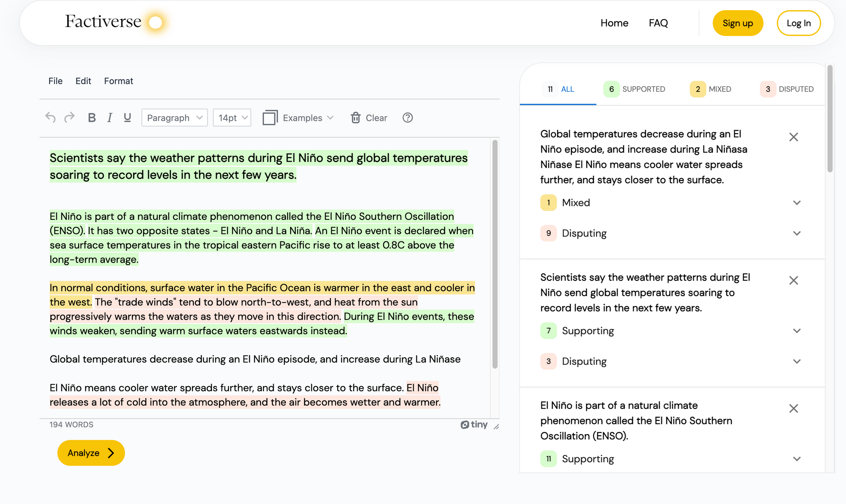Switch to the Supported tab
This screenshot has height=504, width=846.
coord(634,89)
